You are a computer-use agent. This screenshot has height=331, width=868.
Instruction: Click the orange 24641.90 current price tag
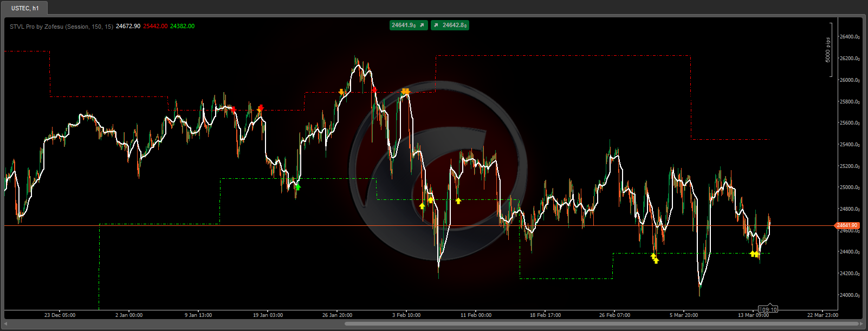847,225
